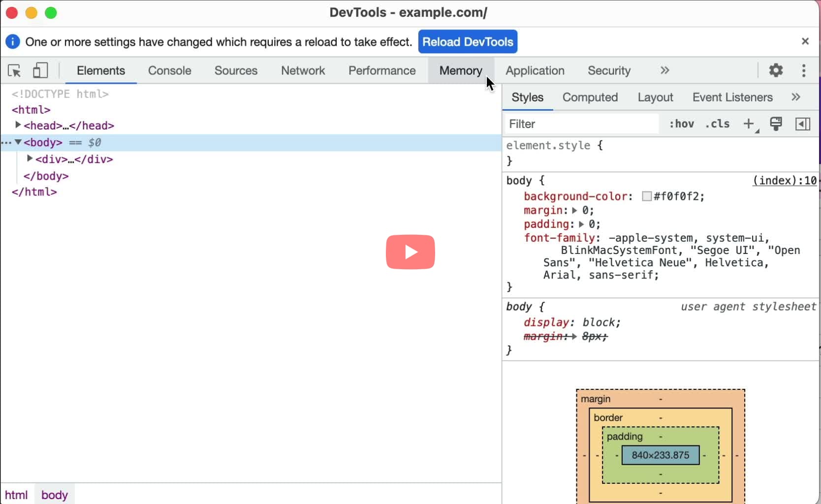Image resolution: width=821 pixels, height=504 pixels.
Task: Show more main panel tabs chevron
Action: pyautogui.click(x=665, y=70)
